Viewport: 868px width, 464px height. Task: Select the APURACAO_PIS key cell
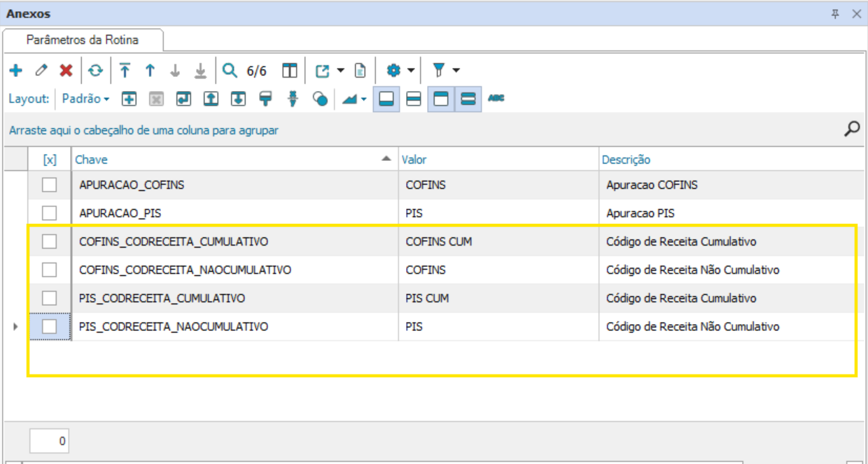pyautogui.click(x=235, y=213)
